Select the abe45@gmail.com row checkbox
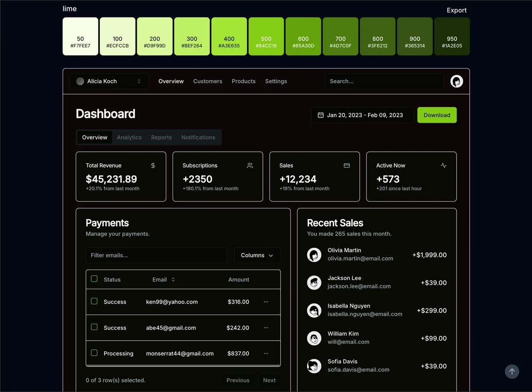532x392 pixels. coord(94,327)
